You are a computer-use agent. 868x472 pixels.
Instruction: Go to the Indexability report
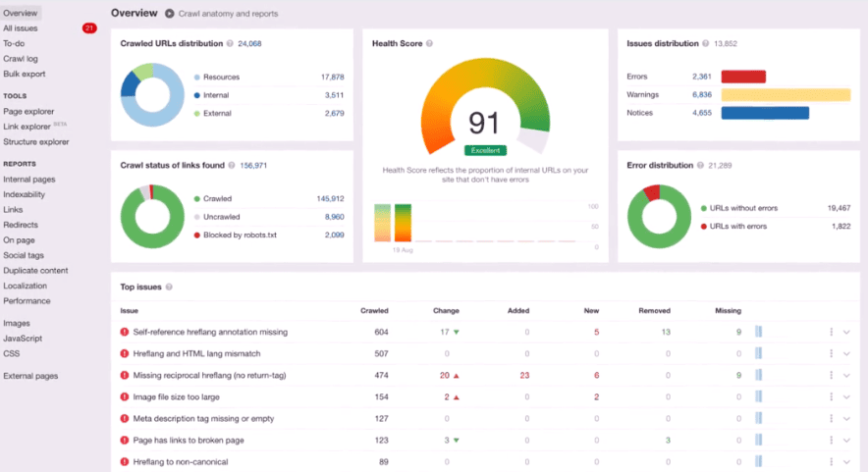[x=25, y=194]
